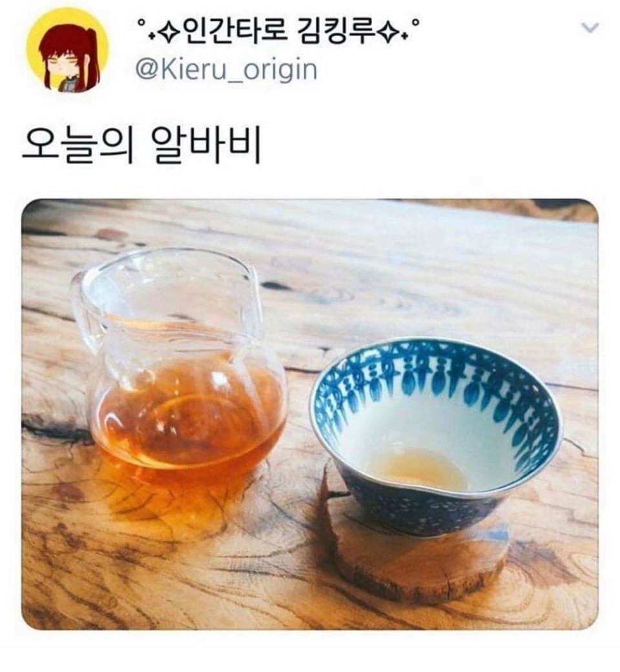The image size is (620, 672).
Task: Click the tea residue inside the cup
Action: 418,469
